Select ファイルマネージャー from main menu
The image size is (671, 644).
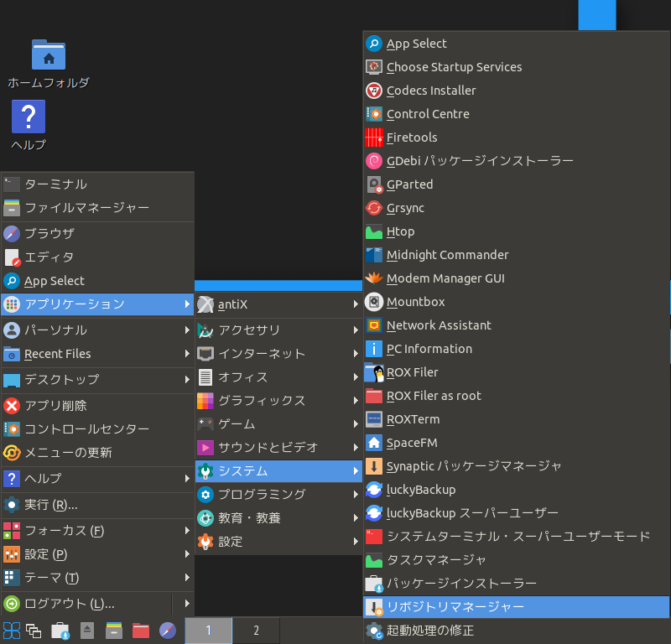[97, 208]
